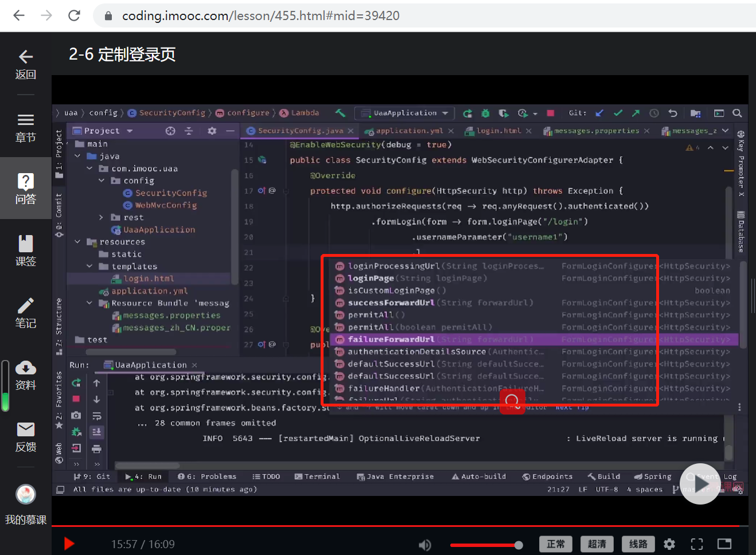The width and height of the screenshot is (756, 555).
Task: Click the 返回 back arrow in the sidebar
Action: click(x=26, y=57)
